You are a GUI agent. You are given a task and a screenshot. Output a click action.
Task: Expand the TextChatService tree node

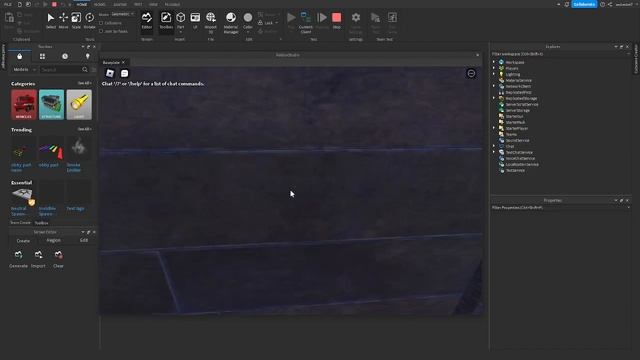point(494,152)
